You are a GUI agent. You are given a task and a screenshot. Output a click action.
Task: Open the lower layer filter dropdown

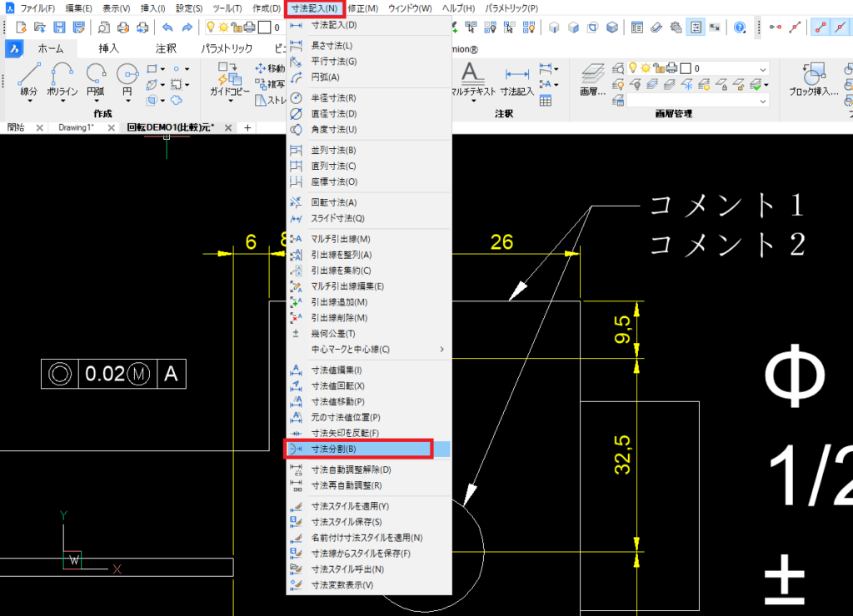click(763, 101)
